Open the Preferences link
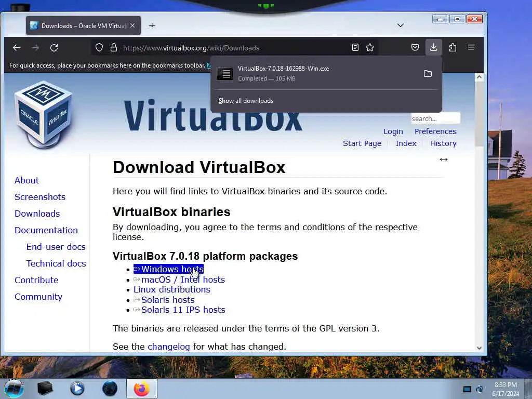 [x=435, y=131]
